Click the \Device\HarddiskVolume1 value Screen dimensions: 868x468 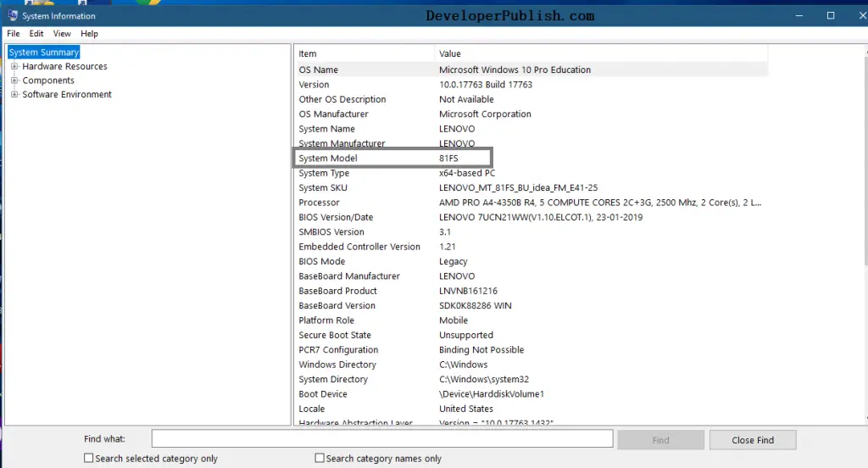point(492,394)
